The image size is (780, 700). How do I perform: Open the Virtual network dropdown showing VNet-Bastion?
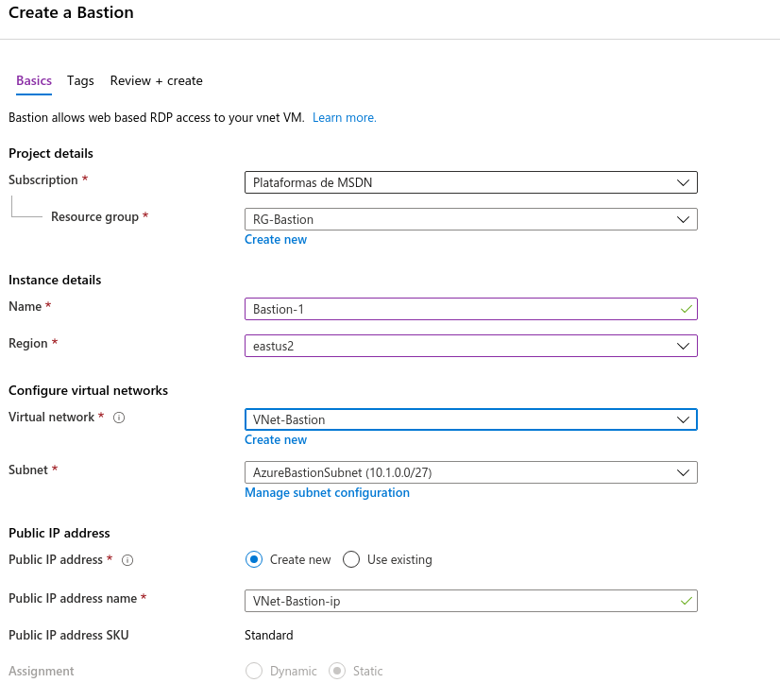470,419
